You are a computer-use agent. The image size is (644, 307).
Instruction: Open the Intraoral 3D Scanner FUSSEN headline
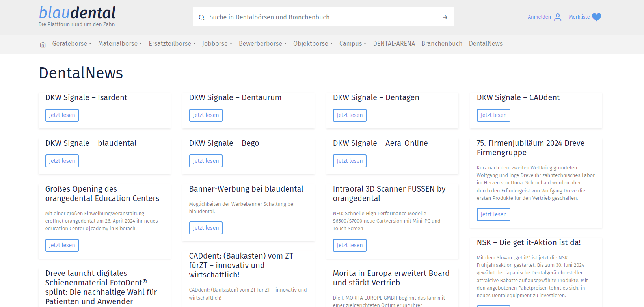(389, 194)
